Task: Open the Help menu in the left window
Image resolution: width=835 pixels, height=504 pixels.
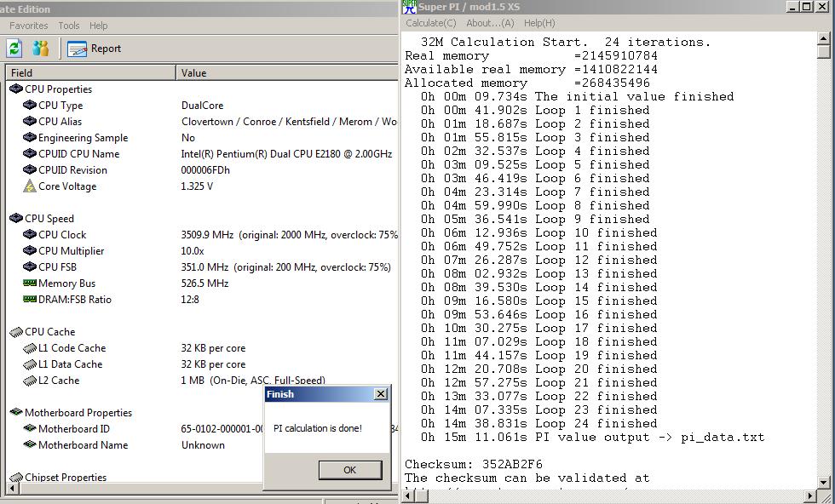Action: point(99,26)
